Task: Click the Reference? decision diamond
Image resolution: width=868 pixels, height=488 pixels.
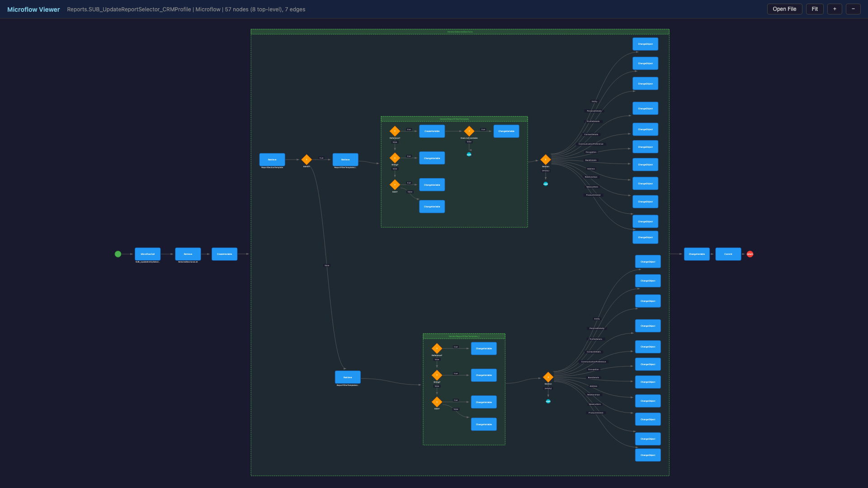Action: pos(395,131)
